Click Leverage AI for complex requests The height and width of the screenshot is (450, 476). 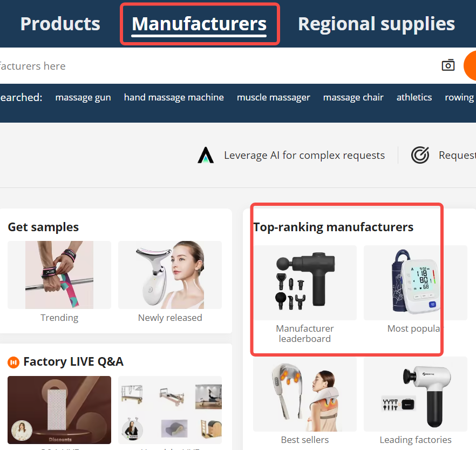click(x=304, y=155)
